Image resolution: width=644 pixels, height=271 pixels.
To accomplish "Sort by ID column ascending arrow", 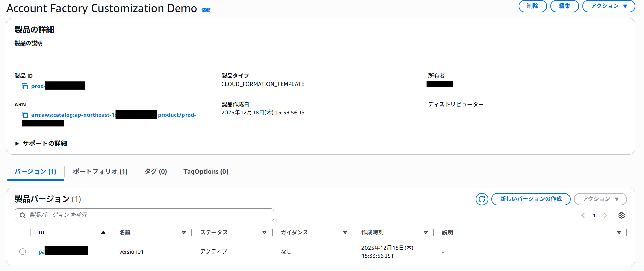I will click(103, 233).
